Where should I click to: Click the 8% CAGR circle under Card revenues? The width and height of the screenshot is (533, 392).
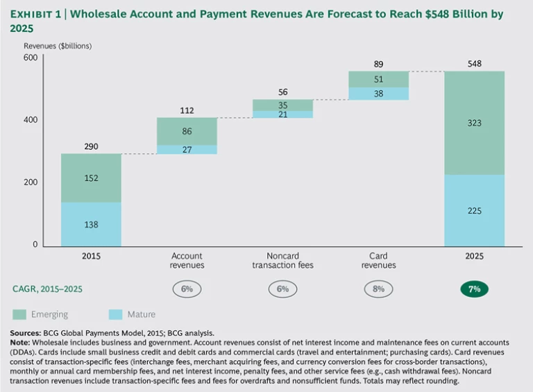[x=378, y=289]
